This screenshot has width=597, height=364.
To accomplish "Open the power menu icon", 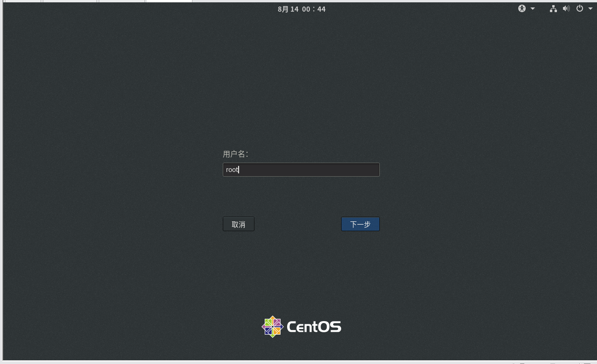I will 580,8.
